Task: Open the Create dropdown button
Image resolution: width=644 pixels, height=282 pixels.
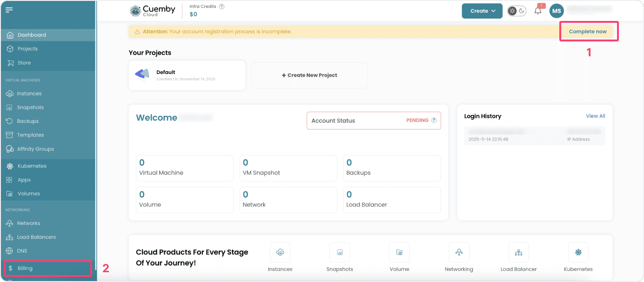Action: tap(482, 11)
